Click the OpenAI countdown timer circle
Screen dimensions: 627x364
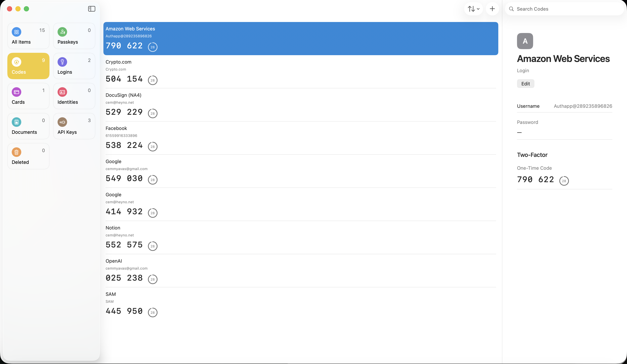click(x=153, y=279)
